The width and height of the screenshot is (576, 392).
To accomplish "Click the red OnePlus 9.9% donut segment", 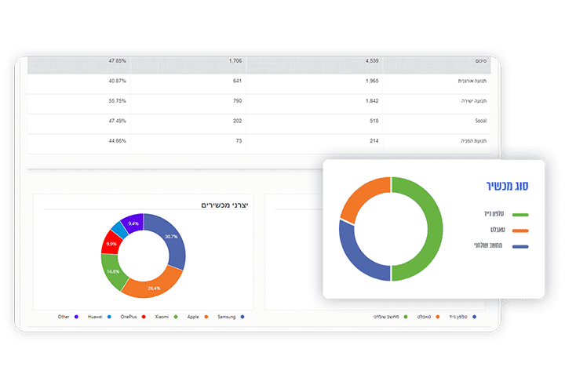I will [x=111, y=243].
